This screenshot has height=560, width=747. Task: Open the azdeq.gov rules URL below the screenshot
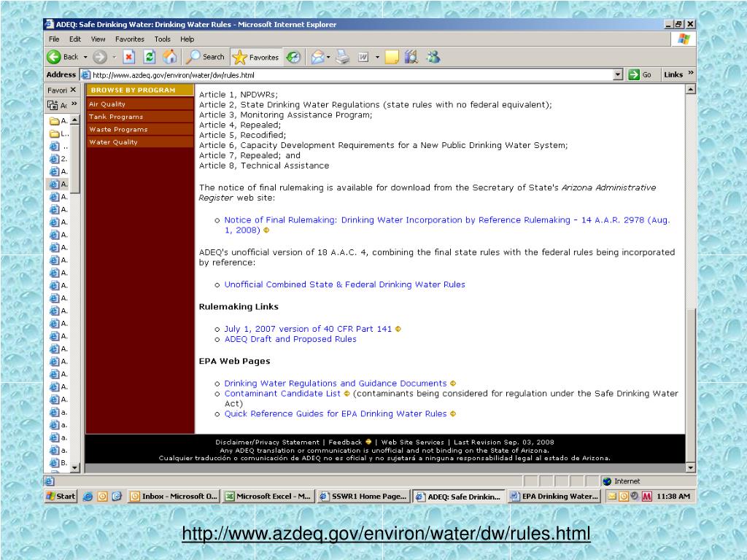tap(387, 533)
